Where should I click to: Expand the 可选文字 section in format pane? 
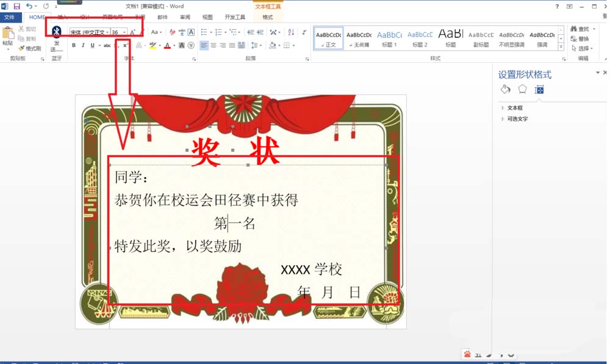(x=518, y=119)
